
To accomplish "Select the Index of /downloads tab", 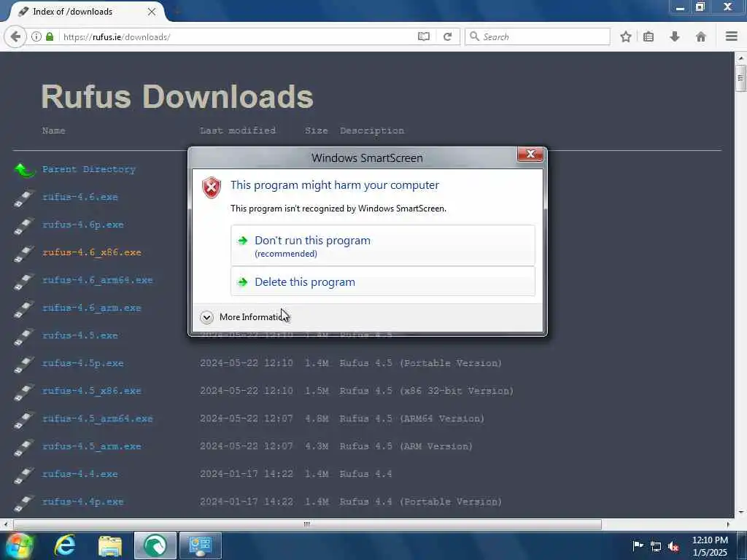I will (86, 12).
